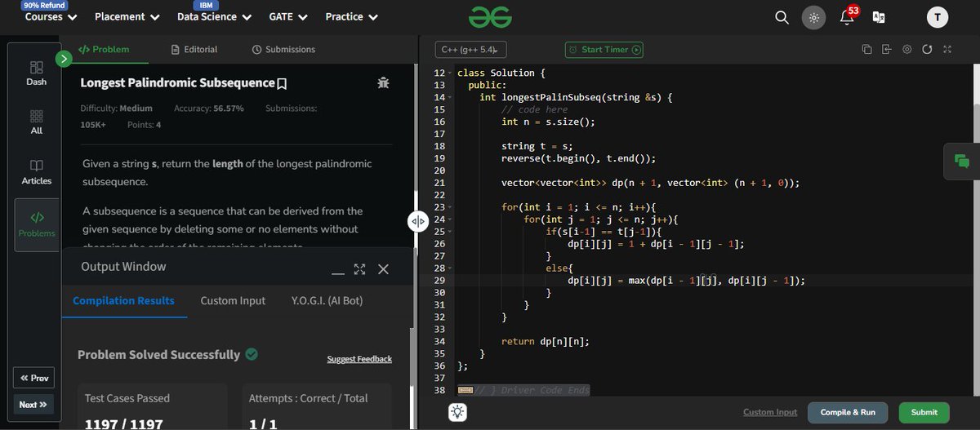The width and height of the screenshot is (980, 430).
Task: Toggle the light/dark theme sun button
Action: (813, 17)
